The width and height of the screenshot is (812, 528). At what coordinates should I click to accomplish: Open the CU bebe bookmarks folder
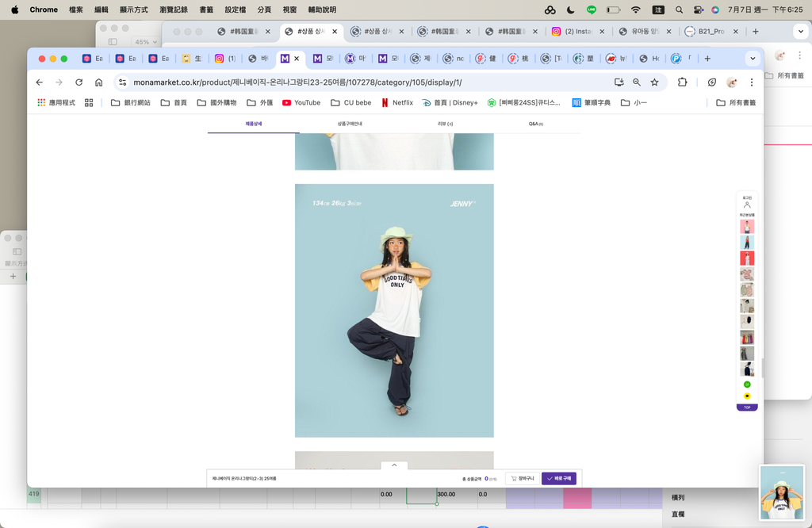pyautogui.click(x=351, y=102)
